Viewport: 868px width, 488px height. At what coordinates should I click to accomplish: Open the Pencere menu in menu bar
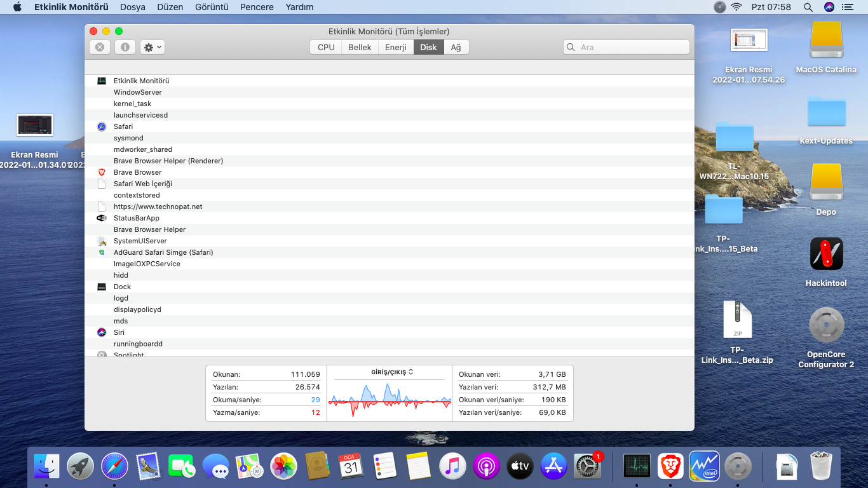(257, 7)
